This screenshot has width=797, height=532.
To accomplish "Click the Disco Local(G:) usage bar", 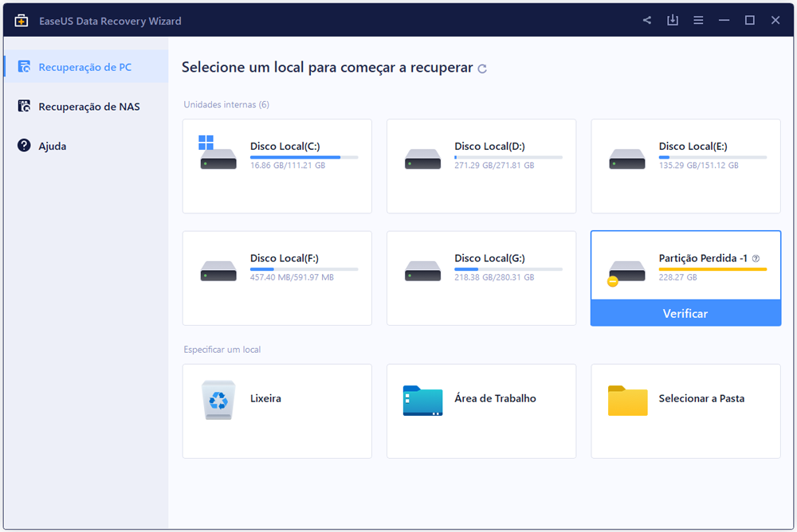I will [508, 269].
